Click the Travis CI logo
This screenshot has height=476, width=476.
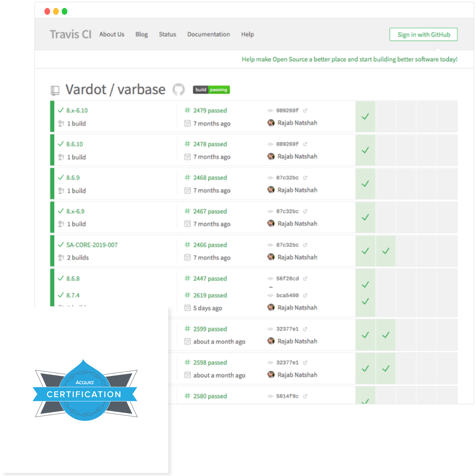tap(71, 34)
